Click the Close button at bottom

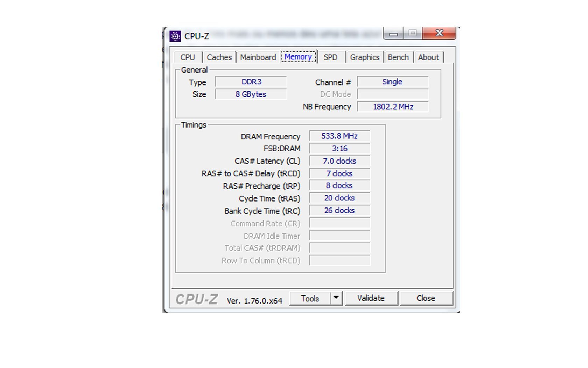pyautogui.click(x=426, y=298)
